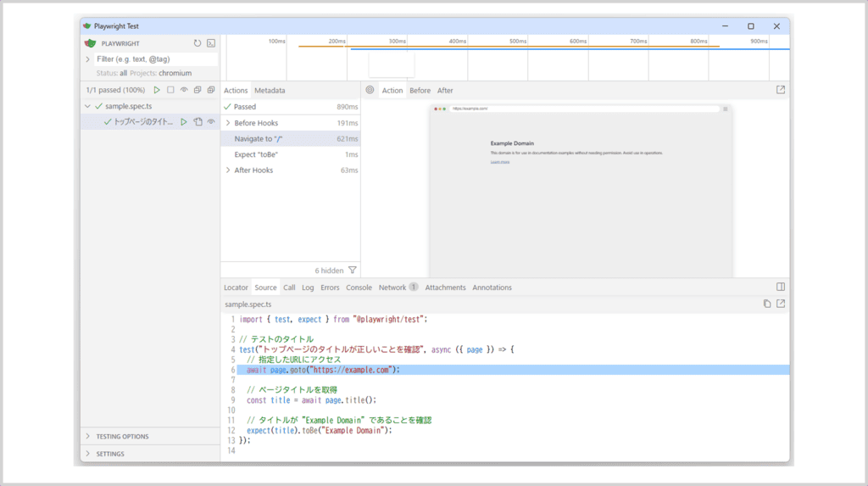Viewport: 868px width, 486px height.
Task: Click the Learn more link in snapshot
Action: [499, 161]
